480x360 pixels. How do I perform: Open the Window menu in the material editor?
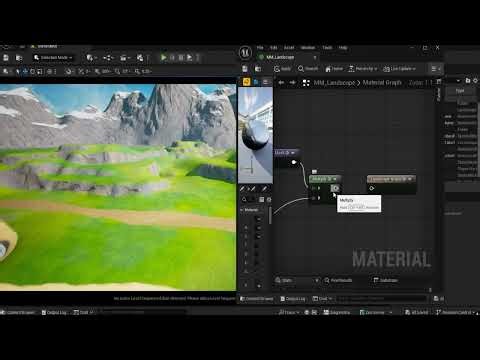[308, 48]
